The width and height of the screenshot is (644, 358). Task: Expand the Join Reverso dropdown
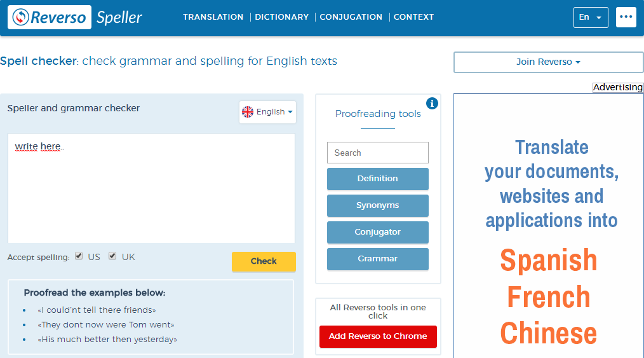[548, 62]
